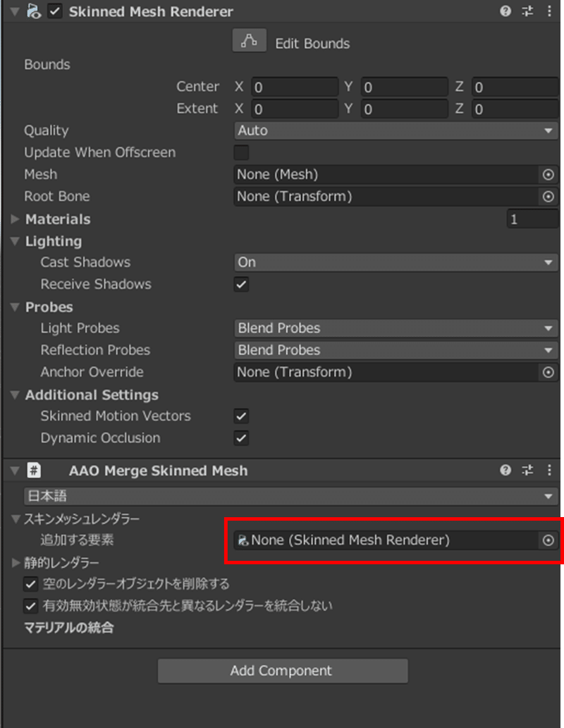This screenshot has height=728, width=564.
Task: Toggle Receive Shadows checkbox
Action: point(241,284)
